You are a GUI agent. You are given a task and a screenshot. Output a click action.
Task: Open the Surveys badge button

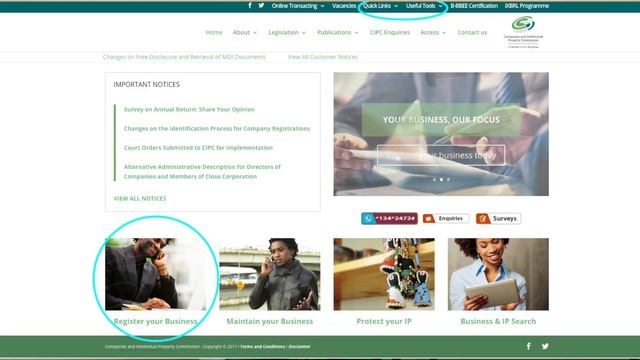pyautogui.click(x=498, y=218)
